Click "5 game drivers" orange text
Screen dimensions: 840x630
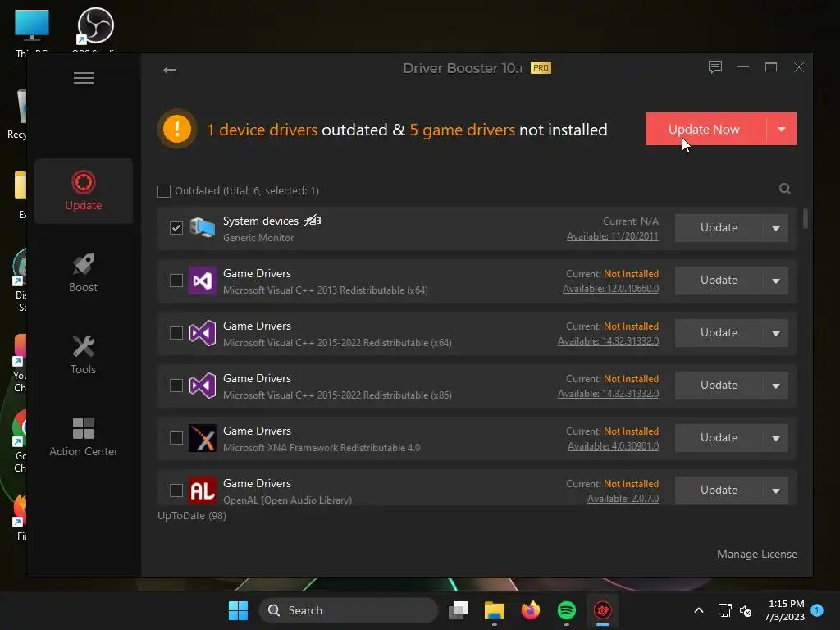(463, 130)
